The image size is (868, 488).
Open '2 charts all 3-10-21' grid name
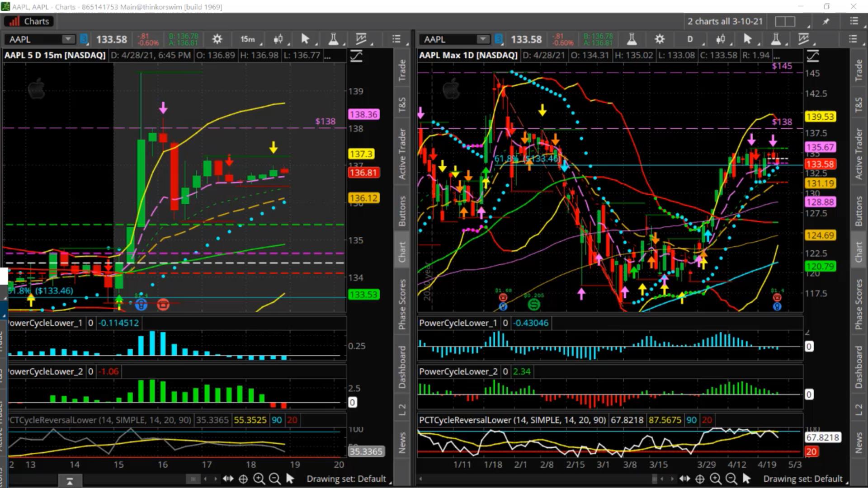coord(725,21)
